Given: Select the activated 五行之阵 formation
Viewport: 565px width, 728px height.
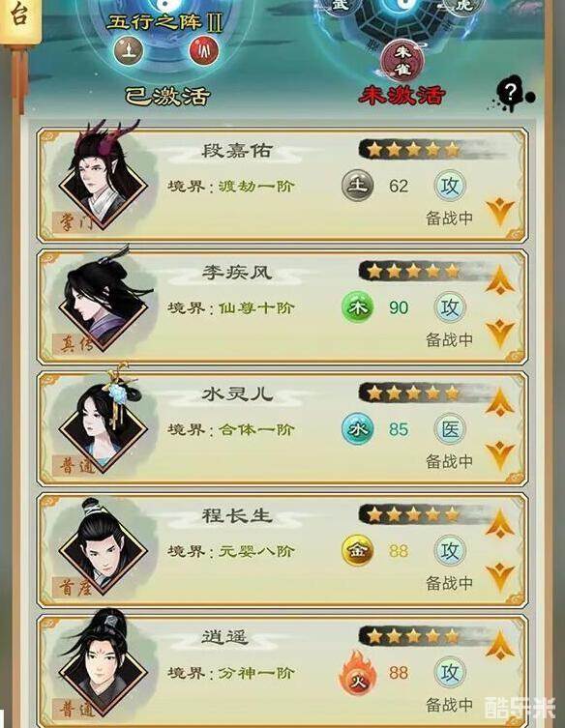Looking at the screenshot, I should 165,51.
